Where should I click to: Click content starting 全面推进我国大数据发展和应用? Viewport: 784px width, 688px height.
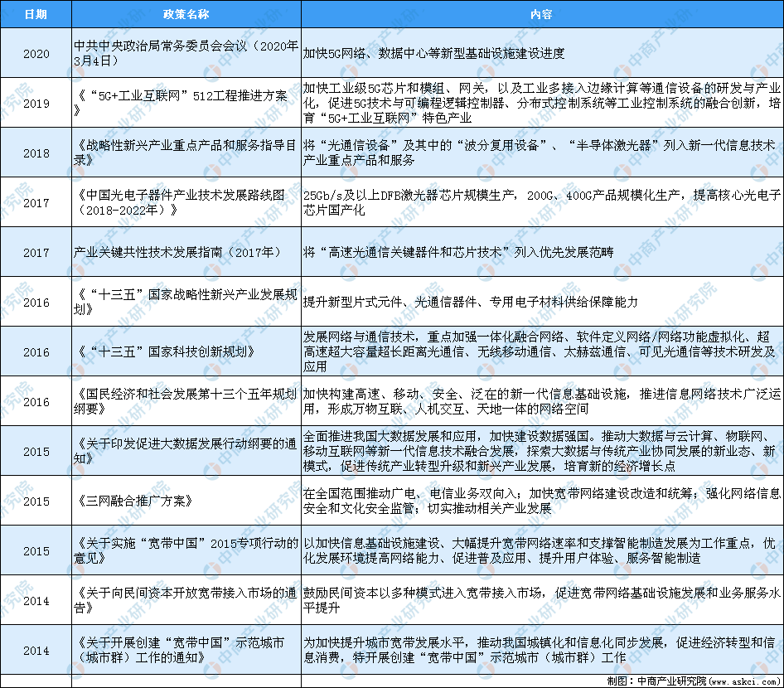(542, 450)
